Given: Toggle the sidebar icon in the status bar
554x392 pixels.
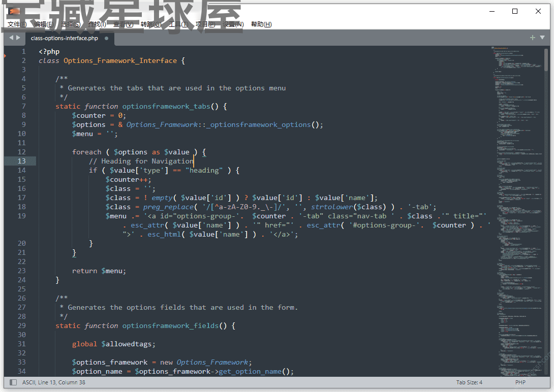Looking at the screenshot, I should tap(13, 382).
